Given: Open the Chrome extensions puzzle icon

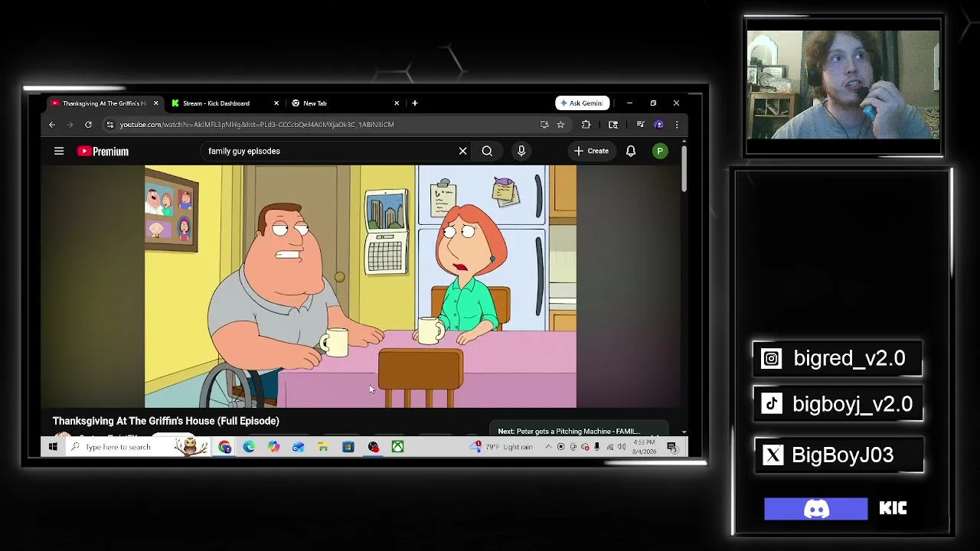Looking at the screenshot, I should [x=586, y=125].
